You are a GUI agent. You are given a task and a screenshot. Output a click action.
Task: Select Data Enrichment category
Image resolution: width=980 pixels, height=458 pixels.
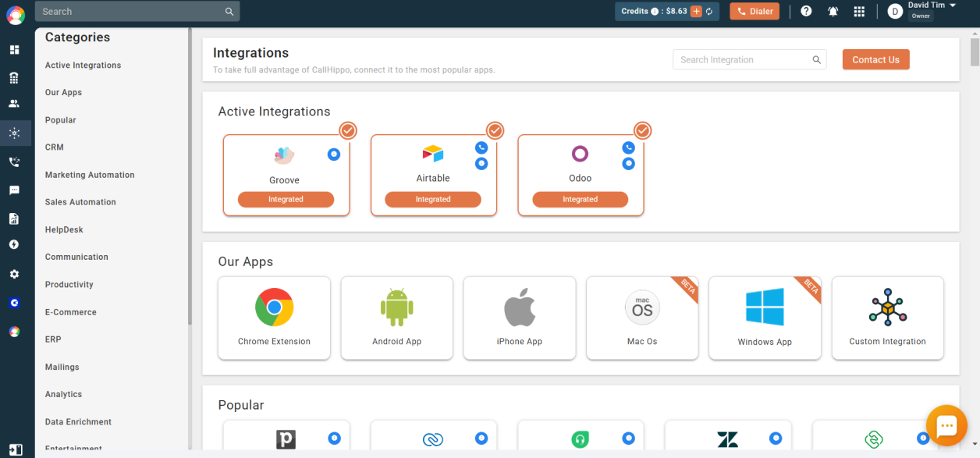(x=78, y=422)
